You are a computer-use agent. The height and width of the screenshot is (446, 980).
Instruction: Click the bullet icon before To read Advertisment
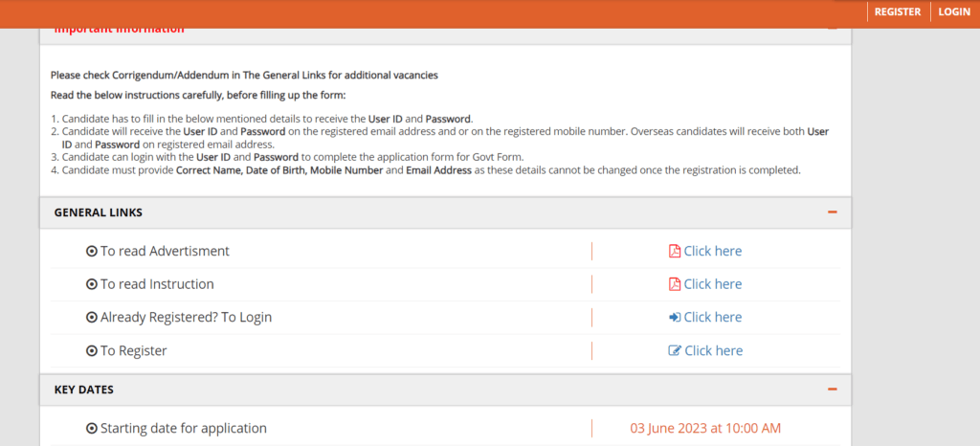coord(91,251)
